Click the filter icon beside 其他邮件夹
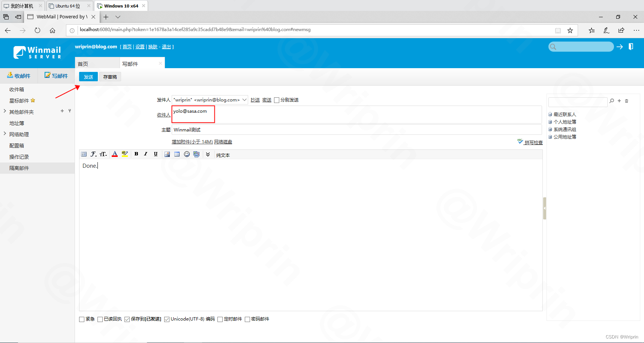 pos(70,111)
